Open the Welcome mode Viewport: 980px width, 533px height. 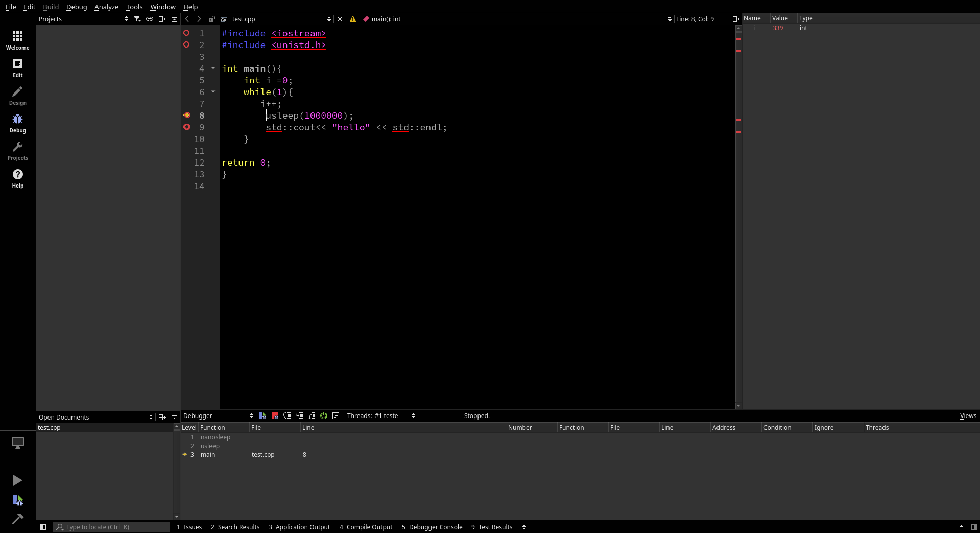18,39
